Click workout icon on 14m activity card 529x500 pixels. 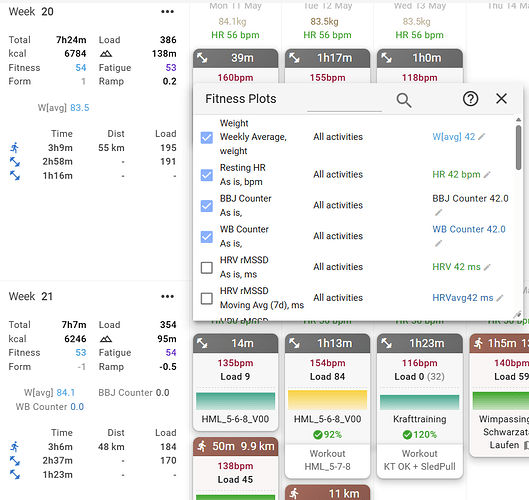point(202,343)
